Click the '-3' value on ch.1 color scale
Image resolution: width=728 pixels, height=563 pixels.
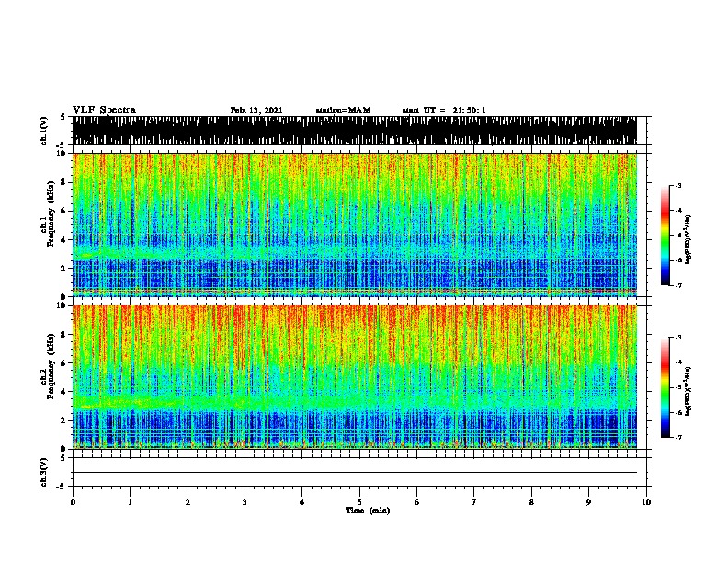click(x=678, y=186)
